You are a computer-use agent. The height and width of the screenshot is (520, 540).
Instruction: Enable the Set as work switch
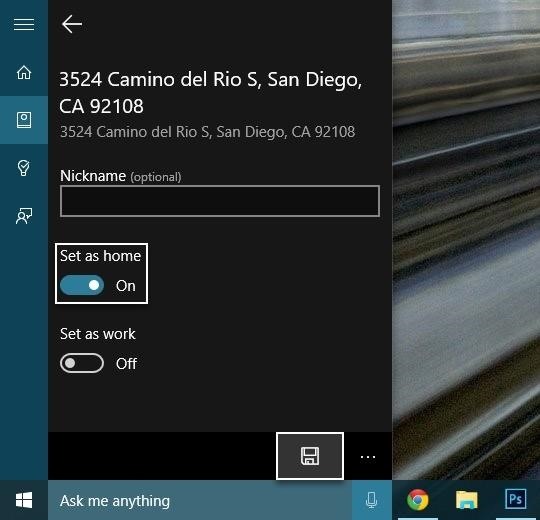(x=82, y=363)
